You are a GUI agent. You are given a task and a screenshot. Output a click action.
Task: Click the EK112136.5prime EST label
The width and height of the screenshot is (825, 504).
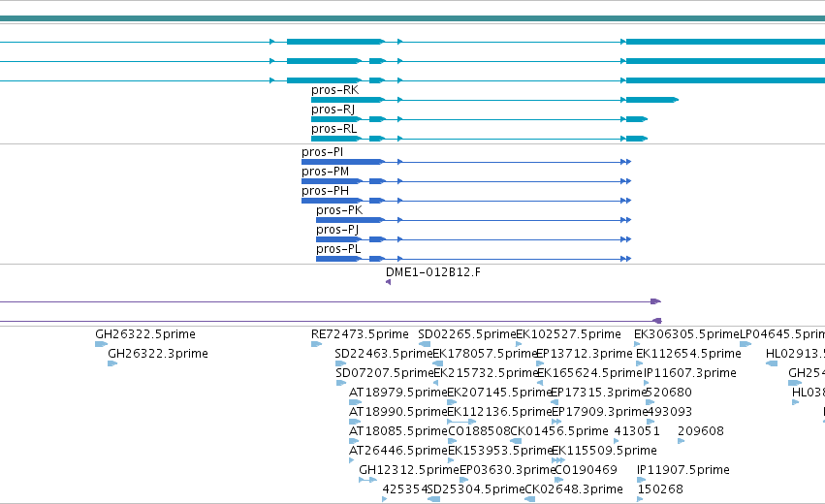(x=499, y=412)
